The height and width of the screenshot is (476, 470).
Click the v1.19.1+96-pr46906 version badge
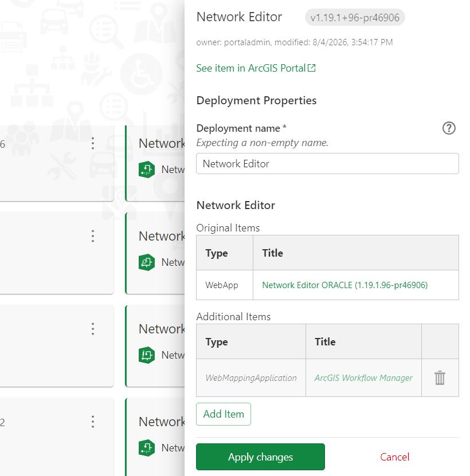(355, 18)
